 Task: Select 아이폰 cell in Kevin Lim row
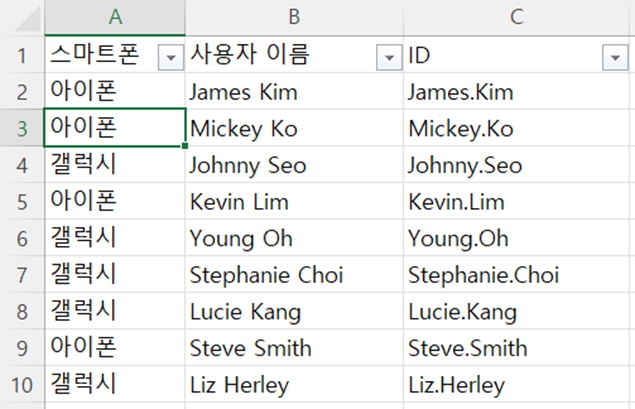click(x=115, y=201)
